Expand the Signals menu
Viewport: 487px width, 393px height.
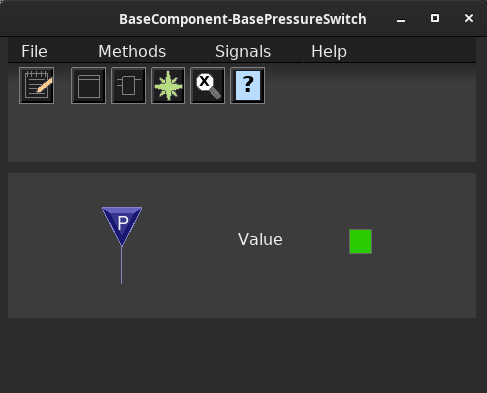(x=243, y=51)
